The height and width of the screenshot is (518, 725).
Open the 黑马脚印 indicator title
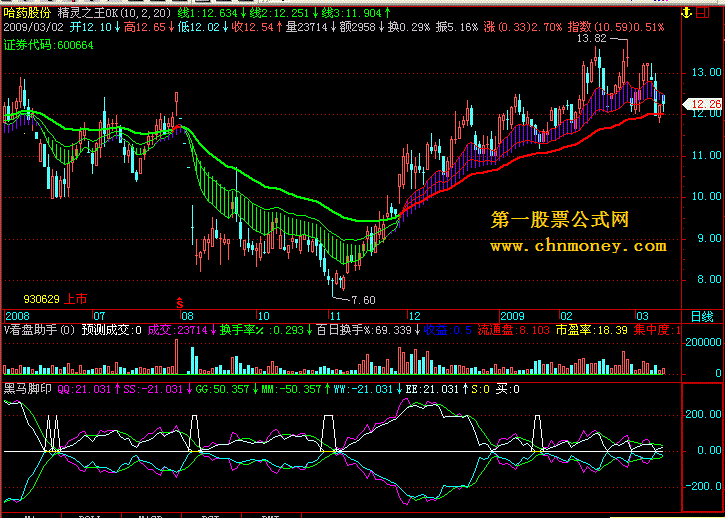pos(26,389)
